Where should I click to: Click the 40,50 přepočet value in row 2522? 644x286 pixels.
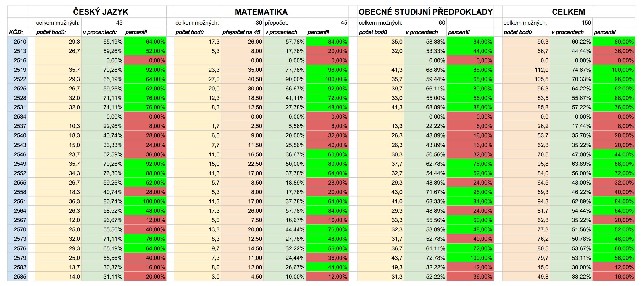(x=242, y=79)
